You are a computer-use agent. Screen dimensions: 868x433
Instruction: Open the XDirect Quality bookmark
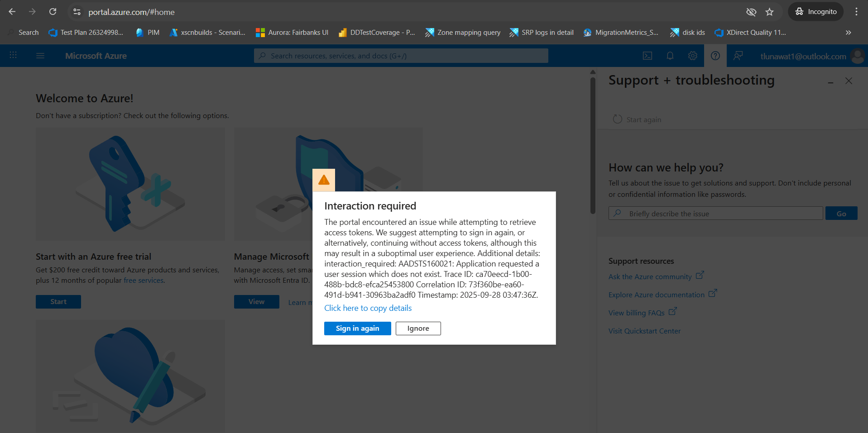pyautogui.click(x=750, y=33)
